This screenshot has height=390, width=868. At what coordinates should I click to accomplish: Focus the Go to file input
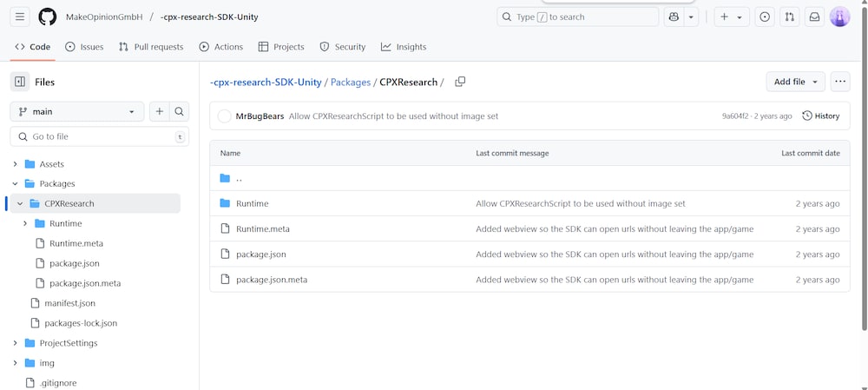[100, 136]
